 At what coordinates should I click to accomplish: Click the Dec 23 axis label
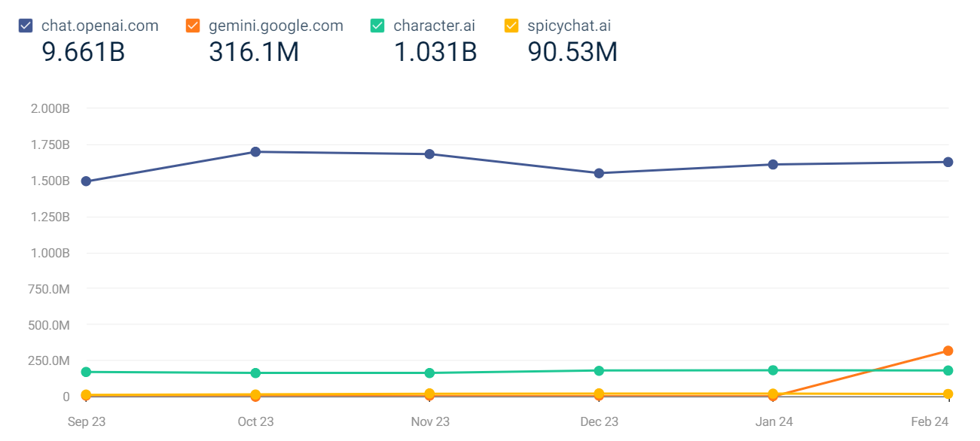coord(600,421)
